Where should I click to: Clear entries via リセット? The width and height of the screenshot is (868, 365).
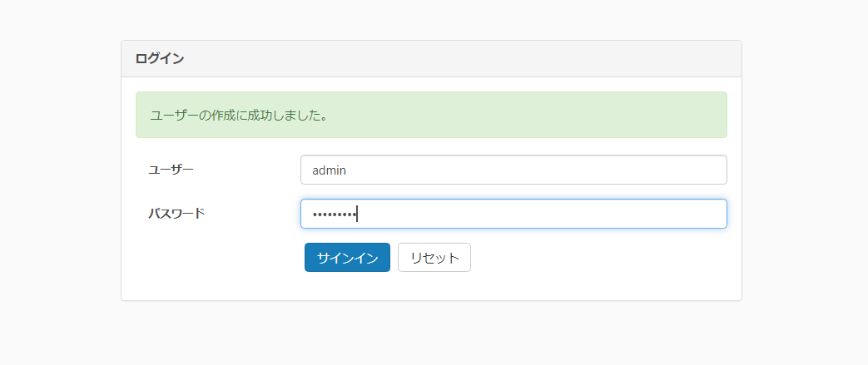point(434,258)
